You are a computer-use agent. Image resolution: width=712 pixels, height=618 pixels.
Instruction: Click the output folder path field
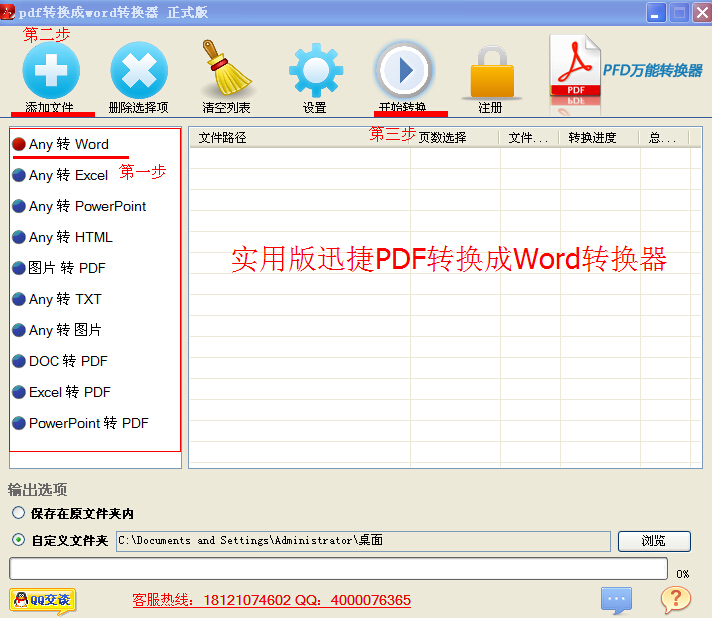click(363, 541)
